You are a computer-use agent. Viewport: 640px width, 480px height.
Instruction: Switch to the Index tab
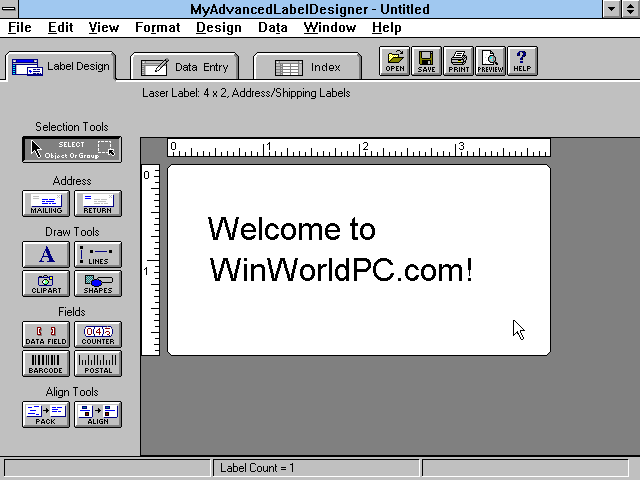tap(307, 67)
